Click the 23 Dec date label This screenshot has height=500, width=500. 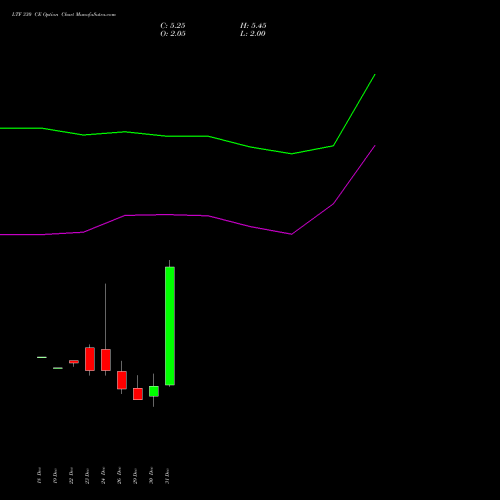87,476
